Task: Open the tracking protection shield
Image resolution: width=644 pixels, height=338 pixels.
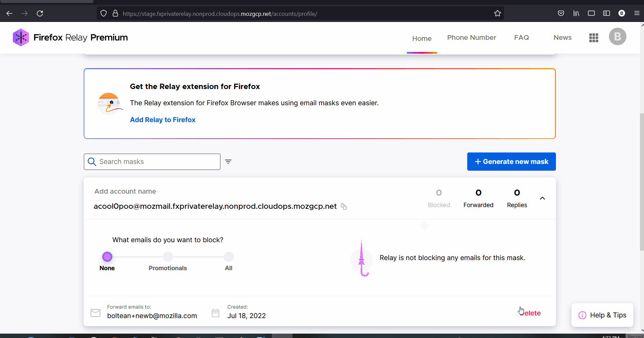Action: coord(104,13)
